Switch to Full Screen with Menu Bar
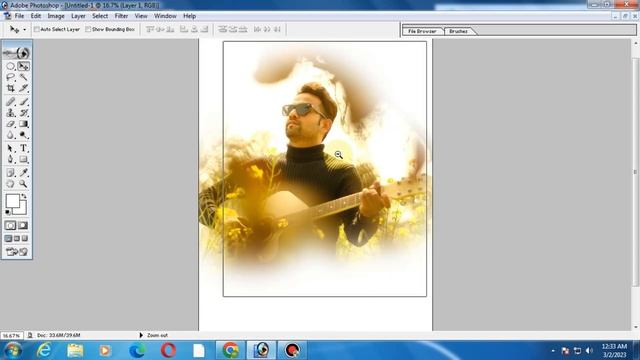The width and height of the screenshot is (640, 360). [17, 238]
